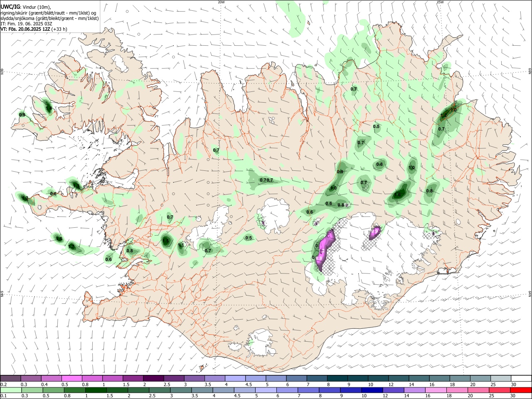Select the pale grey 25 swatch in the upper snow scale

point(501,379)
